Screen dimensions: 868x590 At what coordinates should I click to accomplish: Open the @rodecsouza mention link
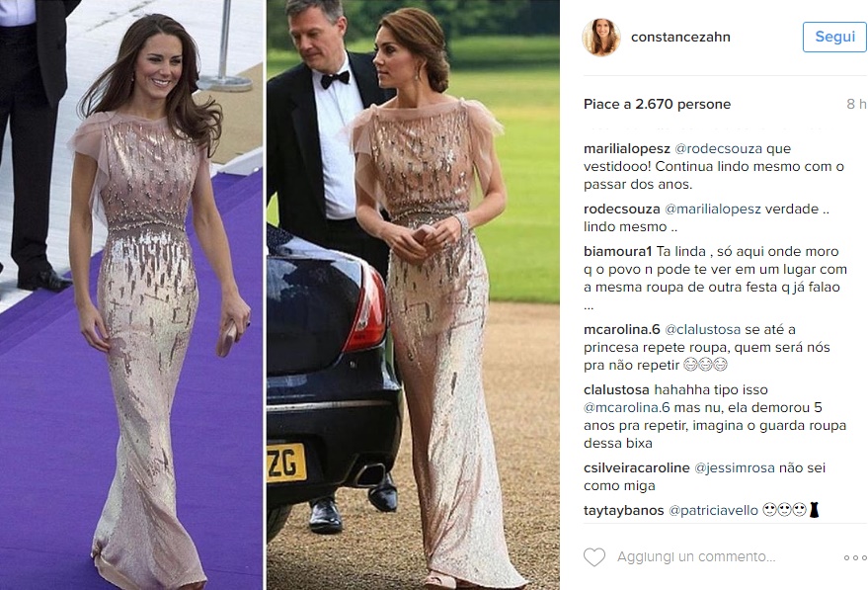(719, 148)
